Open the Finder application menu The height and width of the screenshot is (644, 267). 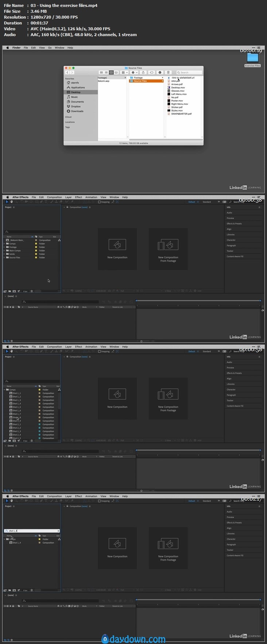[16, 48]
